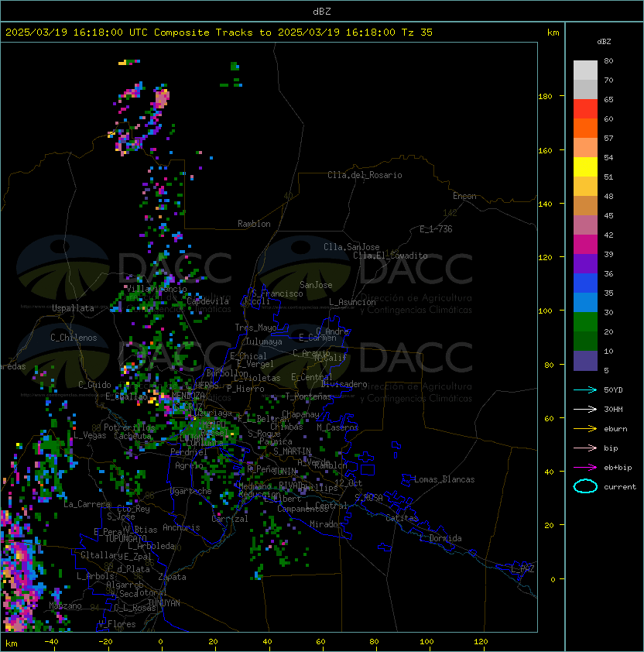
Task: Click the 'Perdriel' map label
Action: click(x=188, y=451)
